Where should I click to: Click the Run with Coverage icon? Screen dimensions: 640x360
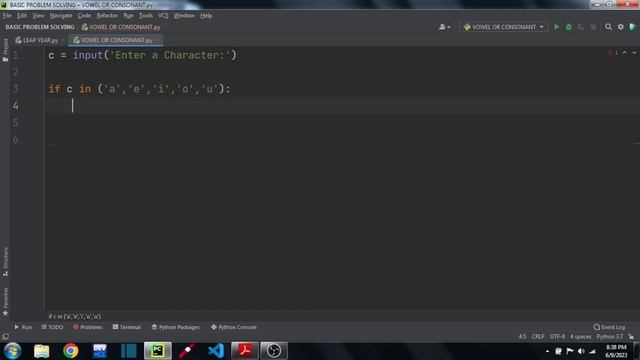tap(581, 27)
